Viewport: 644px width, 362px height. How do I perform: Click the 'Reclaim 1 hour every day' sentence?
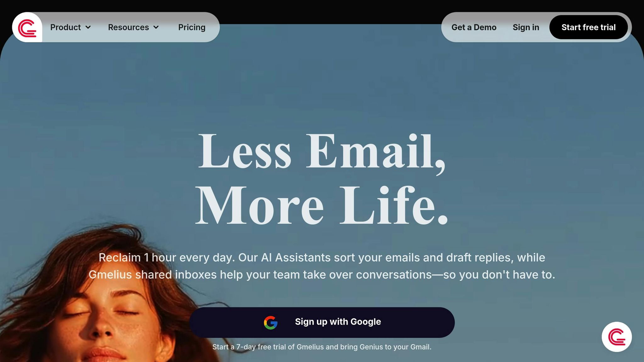coord(167,258)
